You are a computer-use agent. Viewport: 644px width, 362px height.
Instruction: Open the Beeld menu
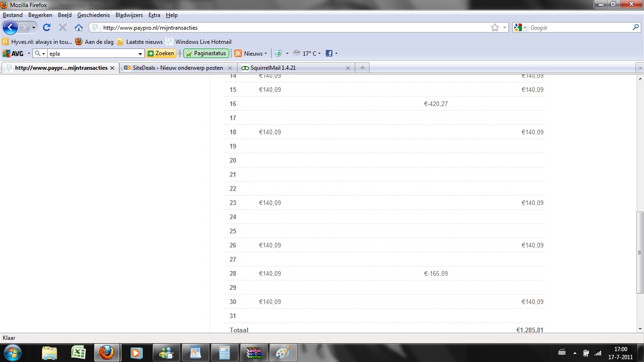click(x=65, y=15)
